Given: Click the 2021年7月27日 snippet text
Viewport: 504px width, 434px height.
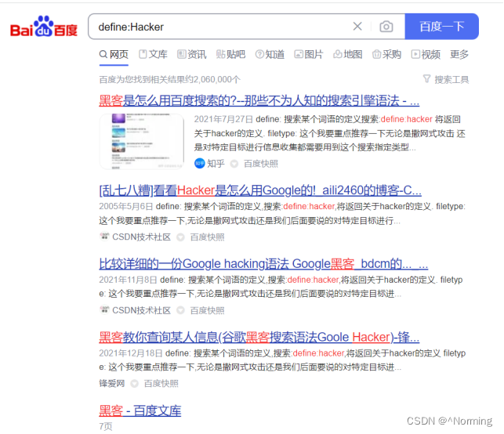Looking at the screenshot, I should (329, 133).
